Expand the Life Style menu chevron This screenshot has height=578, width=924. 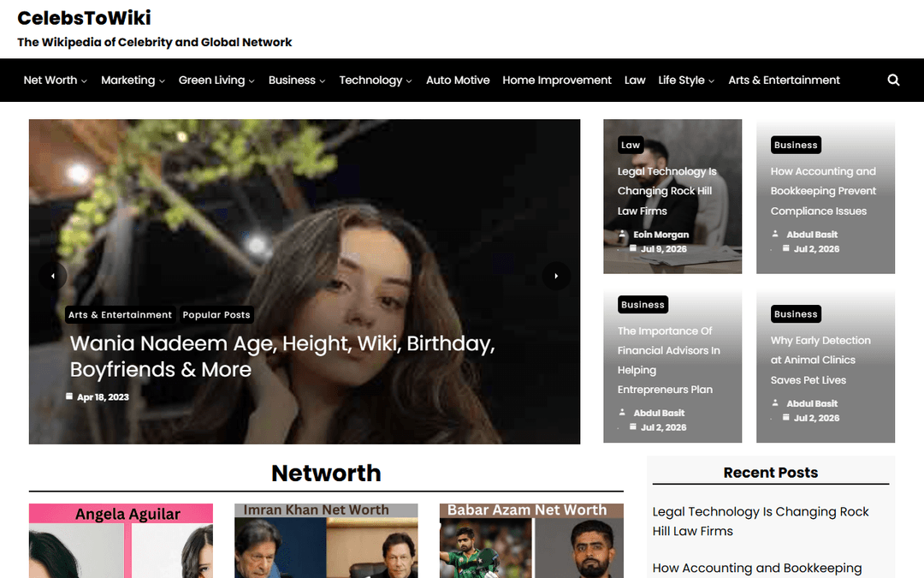711,80
